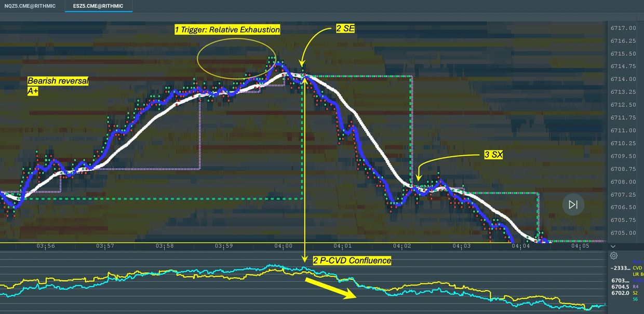Select the ESZ5.CME@RITHMIC tab
This screenshot has height=314, width=644.
[x=98, y=6]
